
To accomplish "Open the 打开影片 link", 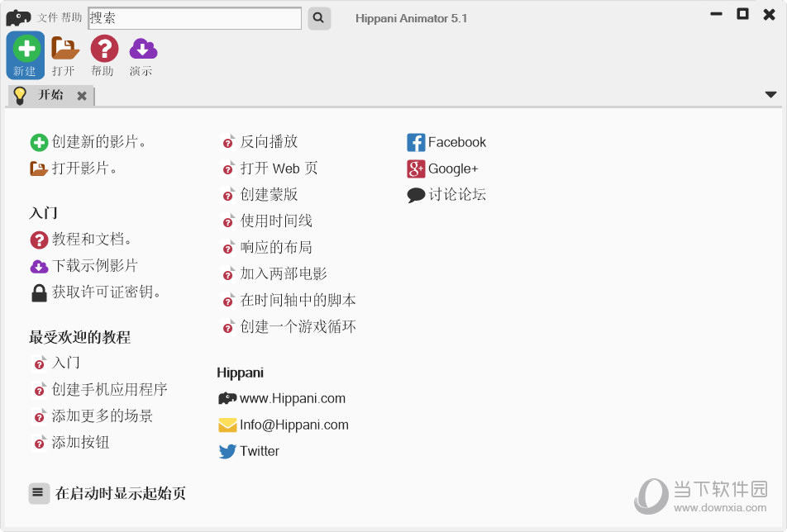I will (x=85, y=169).
